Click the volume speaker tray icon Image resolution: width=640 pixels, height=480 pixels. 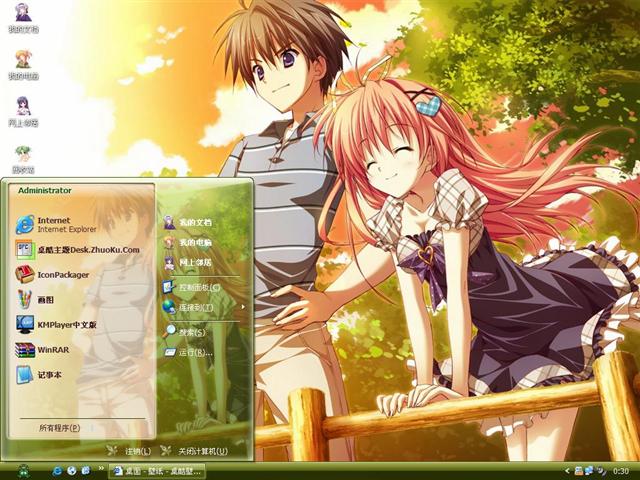(x=600, y=471)
